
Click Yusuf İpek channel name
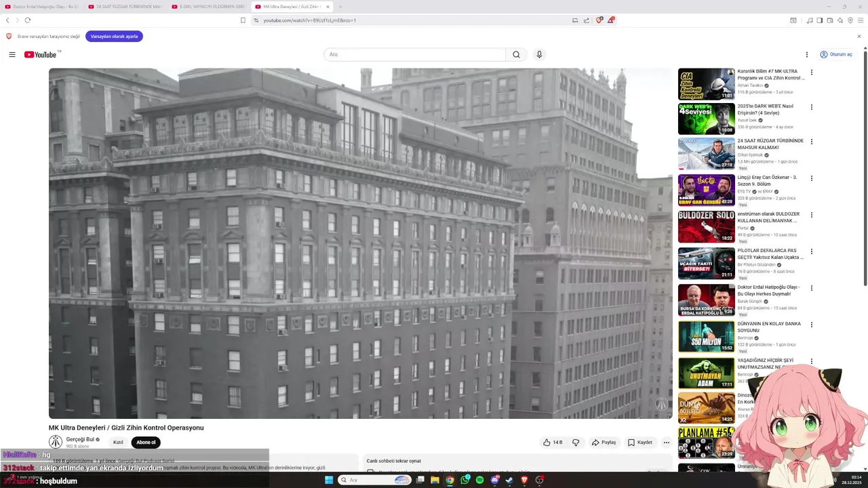tap(747, 120)
